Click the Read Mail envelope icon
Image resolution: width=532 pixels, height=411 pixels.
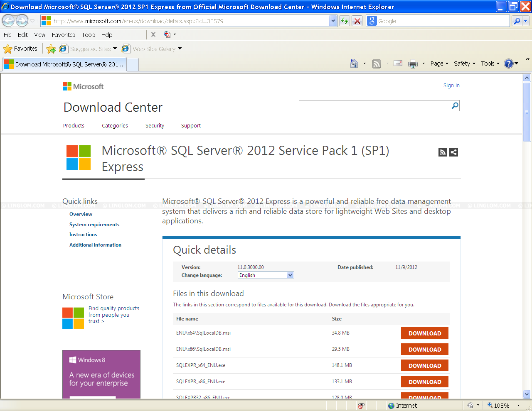click(x=398, y=64)
